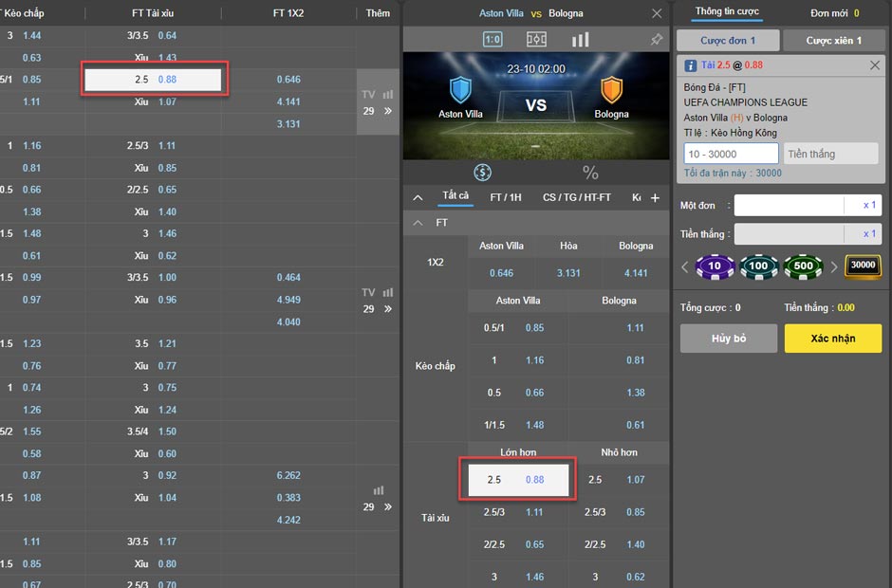Select Lớn hơn 3 odds 1.46 in match panel
This screenshot has width=892, height=588.
click(535, 577)
